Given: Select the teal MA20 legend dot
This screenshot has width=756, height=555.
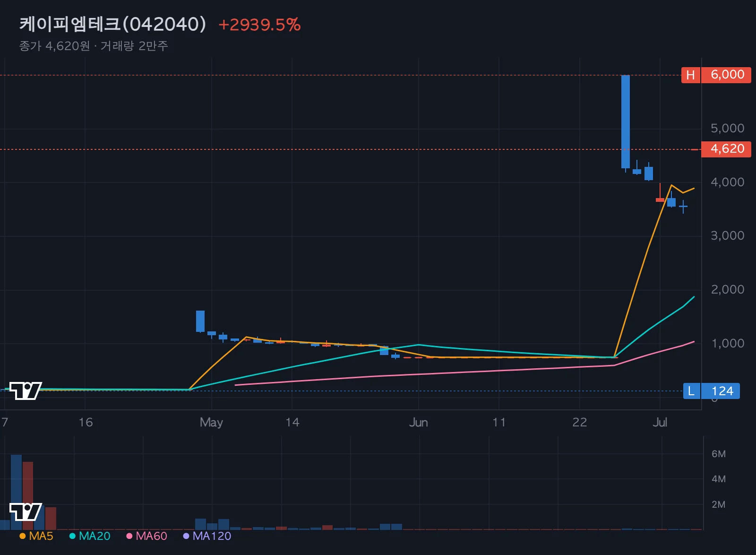Looking at the screenshot, I should pos(72,536).
